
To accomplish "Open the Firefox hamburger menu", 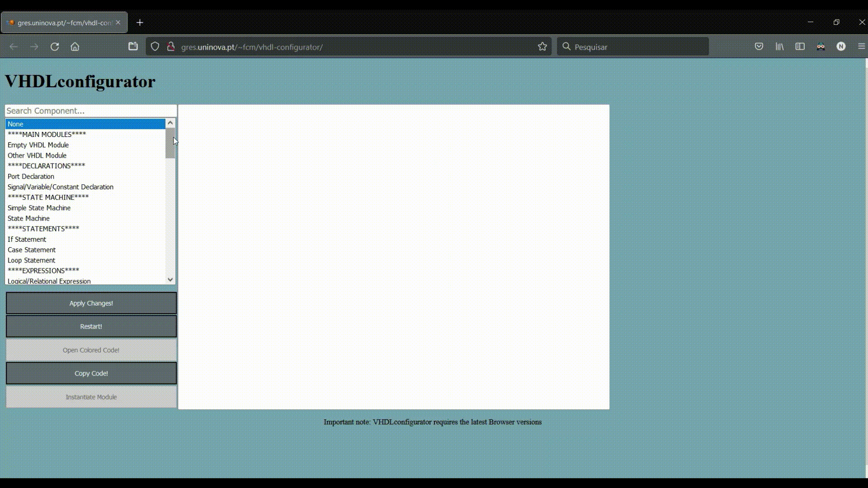I will tap(861, 47).
